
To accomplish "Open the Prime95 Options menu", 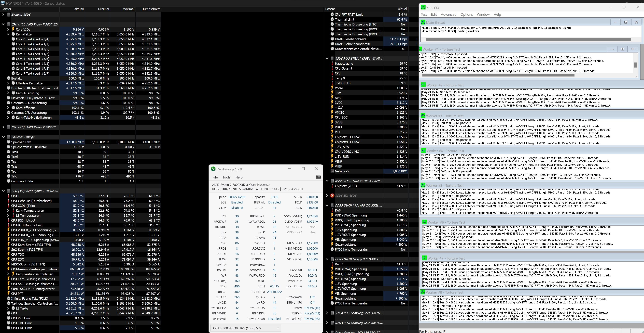I will point(467,15).
